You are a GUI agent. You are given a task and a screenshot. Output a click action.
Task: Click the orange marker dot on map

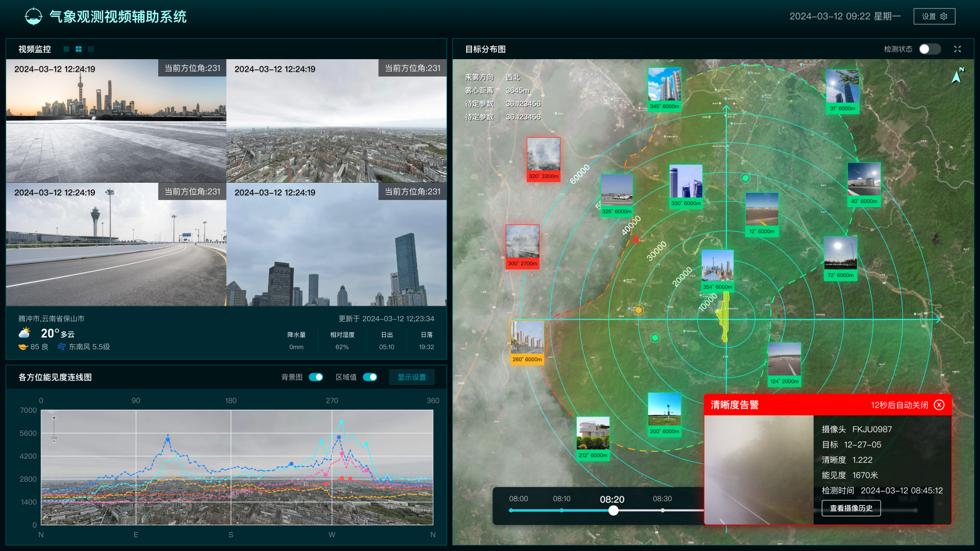[x=639, y=310]
